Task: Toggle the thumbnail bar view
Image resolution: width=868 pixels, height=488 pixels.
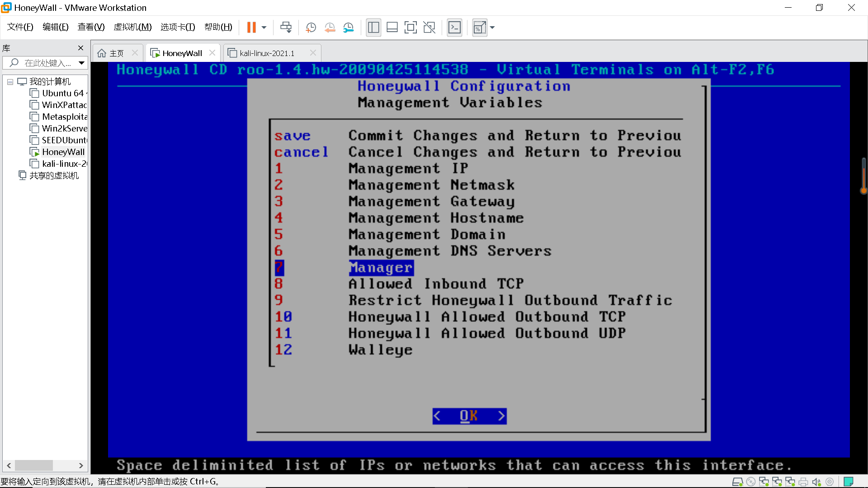Action: [392, 28]
